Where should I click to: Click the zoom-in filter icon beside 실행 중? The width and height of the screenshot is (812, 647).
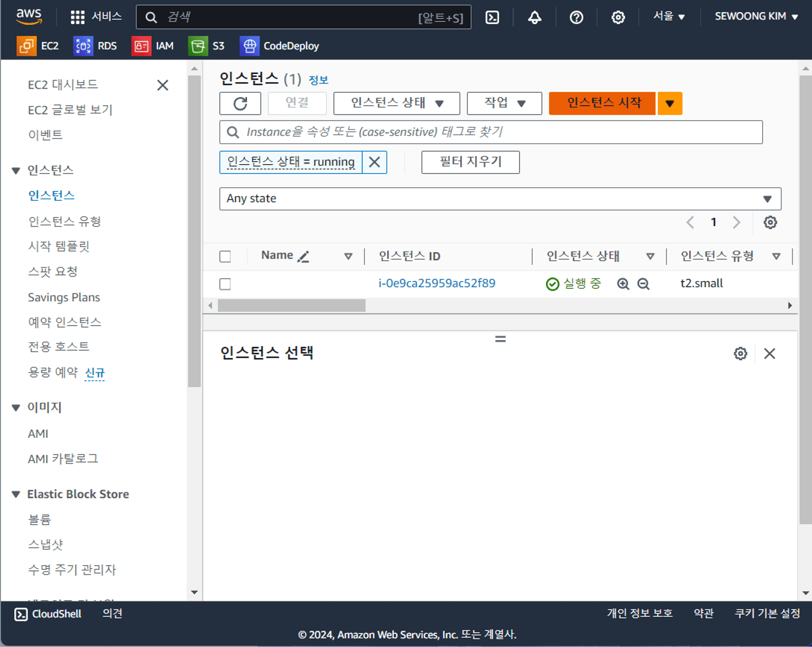623,284
